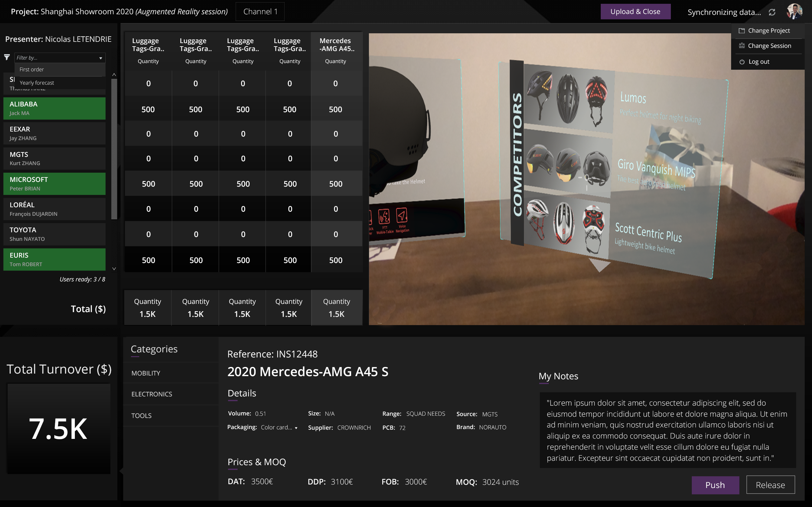Expand the Packaging Color card dropdown
The image size is (812, 507).
click(x=279, y=427)
